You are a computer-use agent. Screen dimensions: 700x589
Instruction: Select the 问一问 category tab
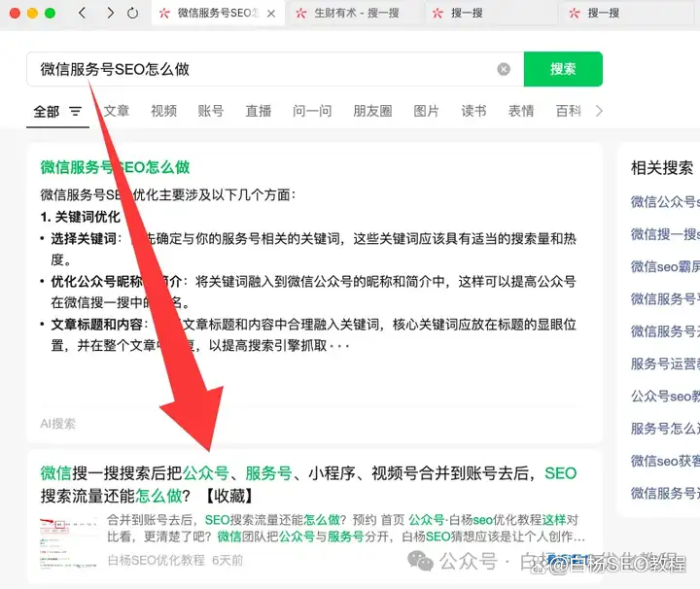[312, 111]
